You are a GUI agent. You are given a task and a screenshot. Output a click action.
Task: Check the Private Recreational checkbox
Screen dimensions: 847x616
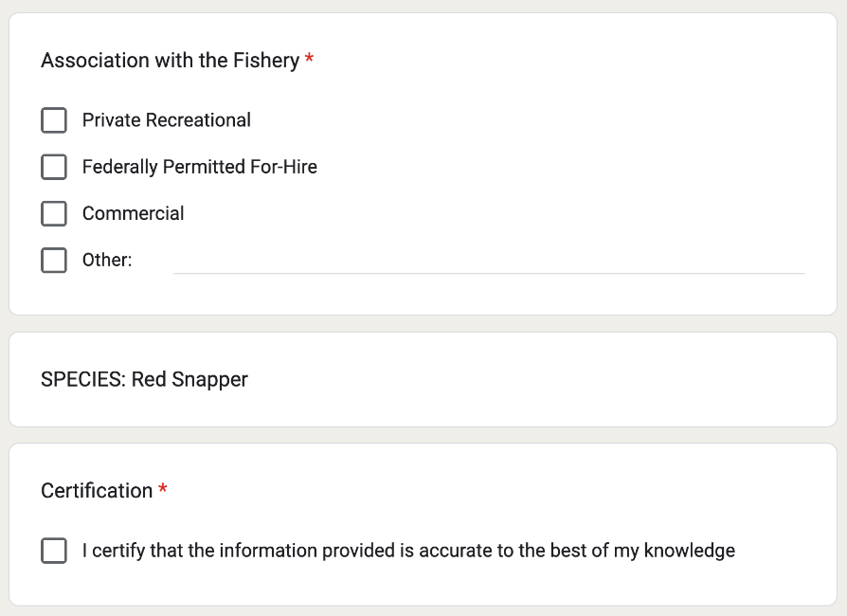[x=54, y=120]
